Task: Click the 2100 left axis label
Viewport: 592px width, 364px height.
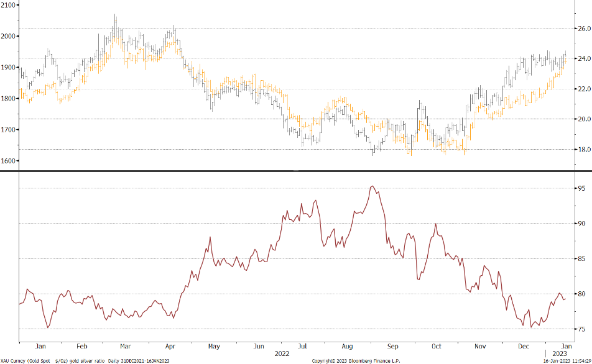Action: point(8,6)
